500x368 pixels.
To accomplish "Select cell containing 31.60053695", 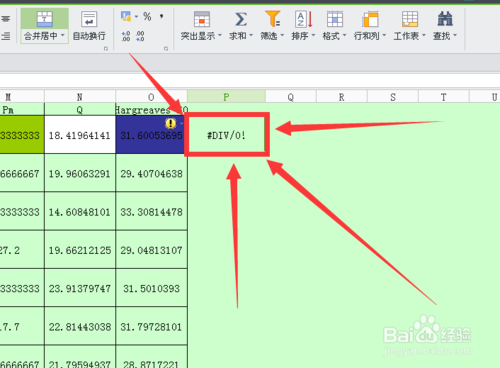I will (151, 135).
